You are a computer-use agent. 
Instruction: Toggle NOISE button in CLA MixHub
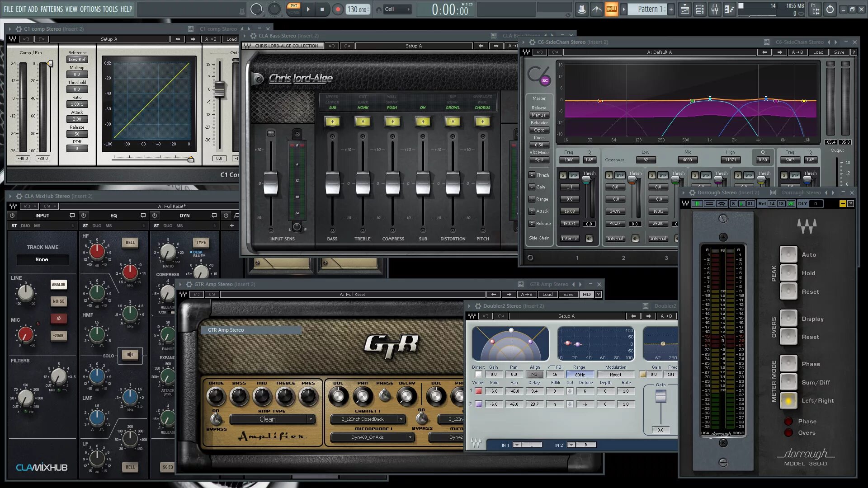click(58, 301)
